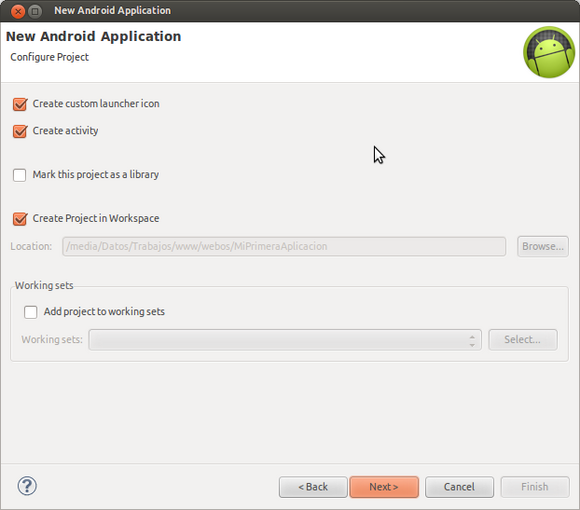
Task: Click the Configure Project subtitle
Action: (50, 57)
